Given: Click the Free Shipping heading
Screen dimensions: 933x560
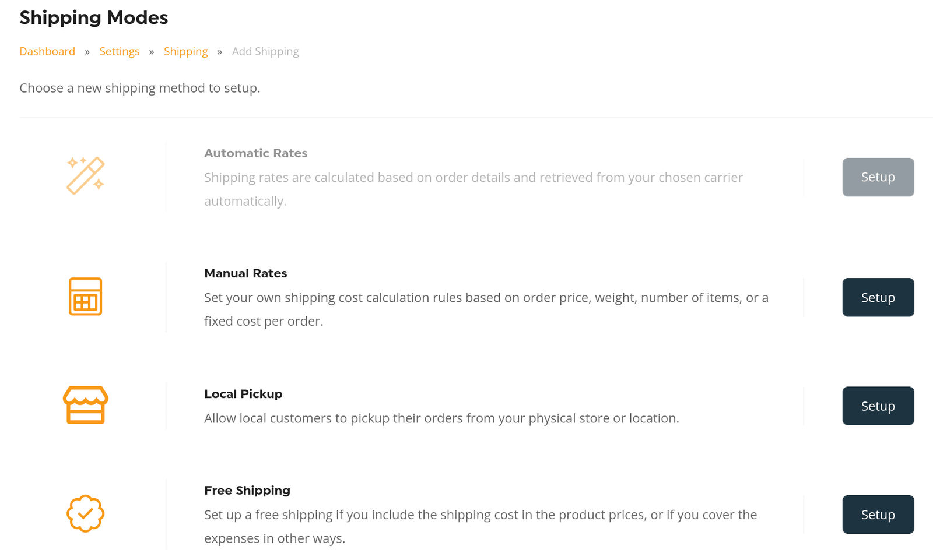Looking at the screenshot, I should 247,491.
